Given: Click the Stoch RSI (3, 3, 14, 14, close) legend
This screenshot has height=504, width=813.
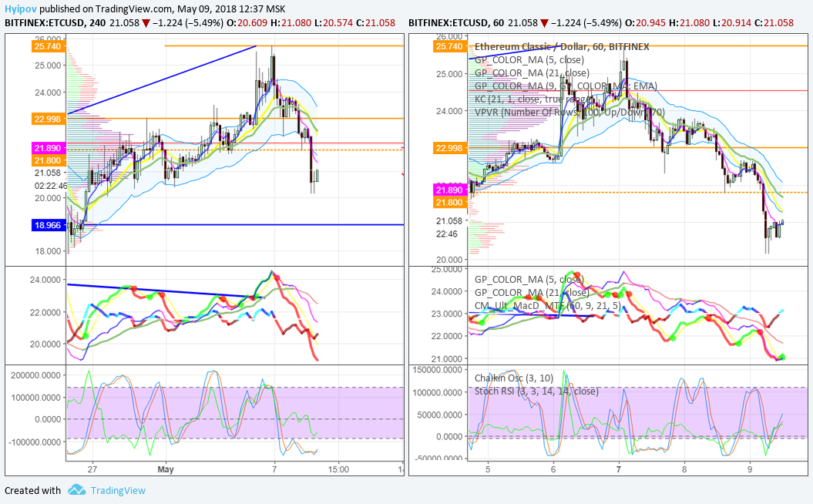Looking at the screenshot, I should 536,391.
